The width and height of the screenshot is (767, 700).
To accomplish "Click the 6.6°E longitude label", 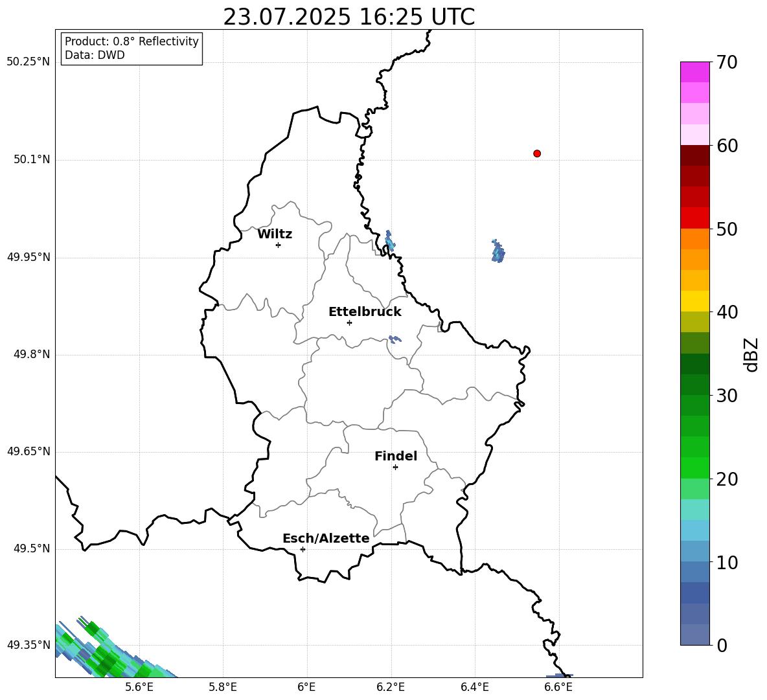I will click(558, 687).
